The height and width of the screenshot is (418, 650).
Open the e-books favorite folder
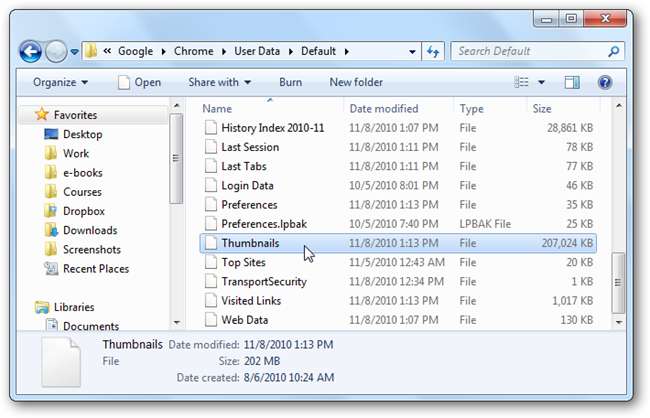click(82, 173)
